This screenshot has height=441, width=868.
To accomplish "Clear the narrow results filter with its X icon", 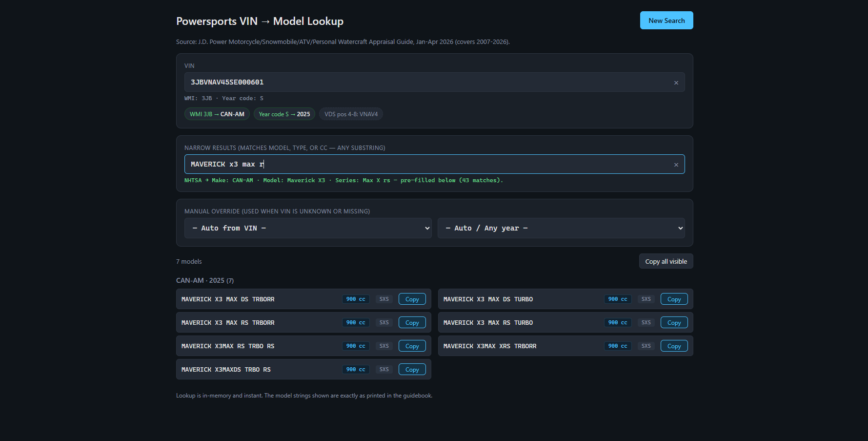I will pos(676,165).
